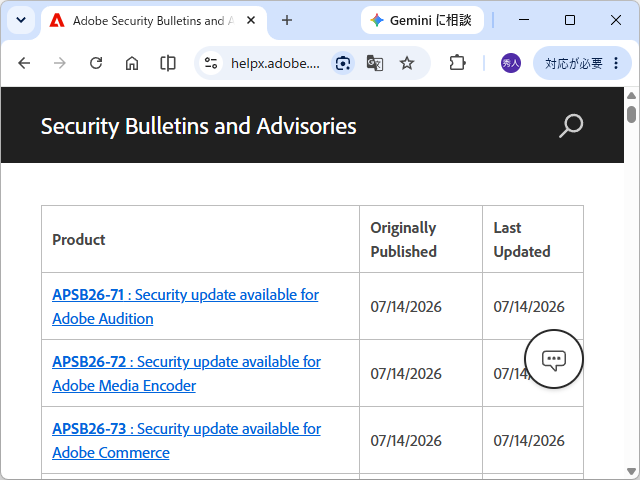The height and width of the screenshot is (480, 640).
Task: Open a new tab with plus button
Action: [287, 20]
